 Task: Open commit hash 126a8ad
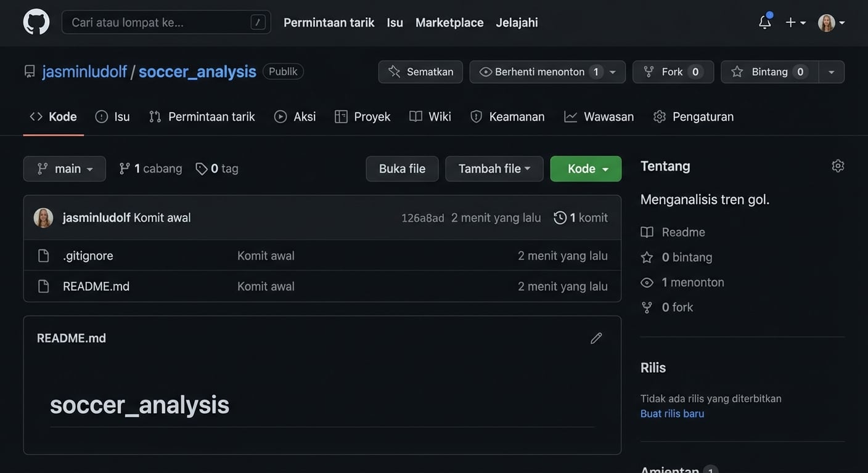coord(423,218)
